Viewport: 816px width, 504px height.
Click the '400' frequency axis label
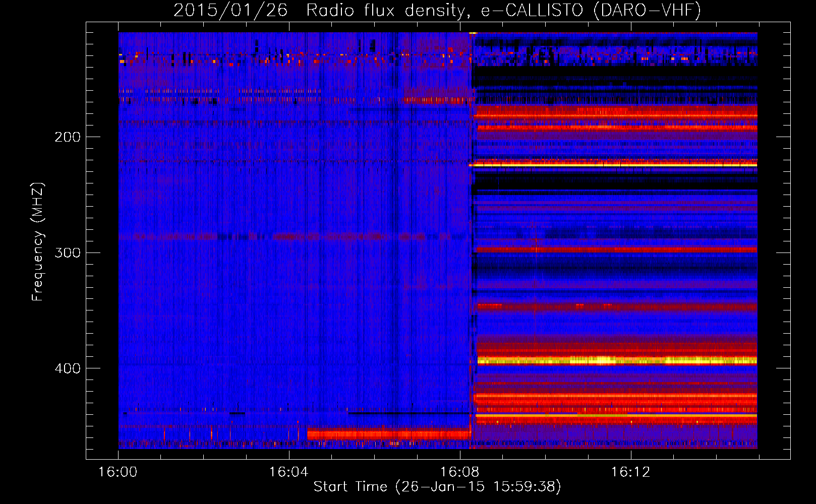pyautogui.click(x=67, y=368)
